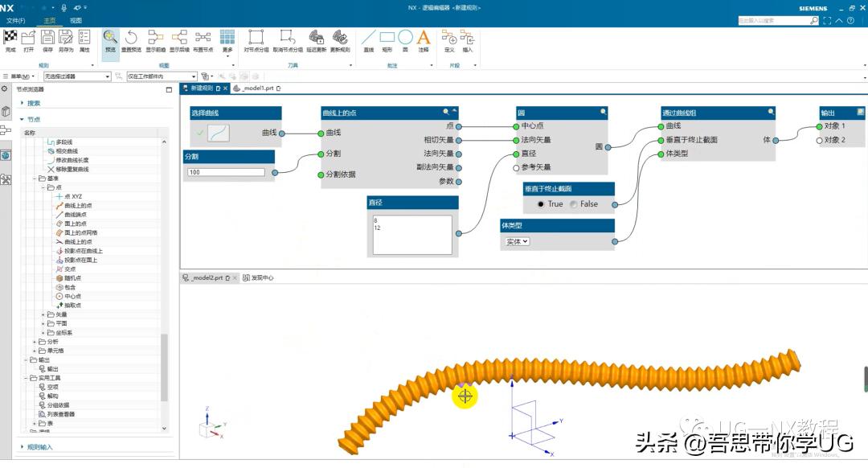Click the 完成 button

pyautogui.click(x=10, y=42)
